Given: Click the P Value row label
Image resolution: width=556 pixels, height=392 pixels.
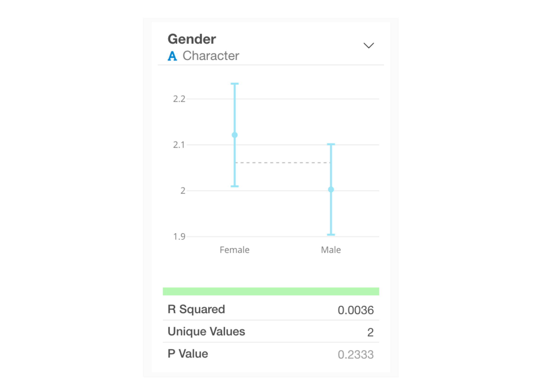Looking at the screenshot, I should (188, 354).
